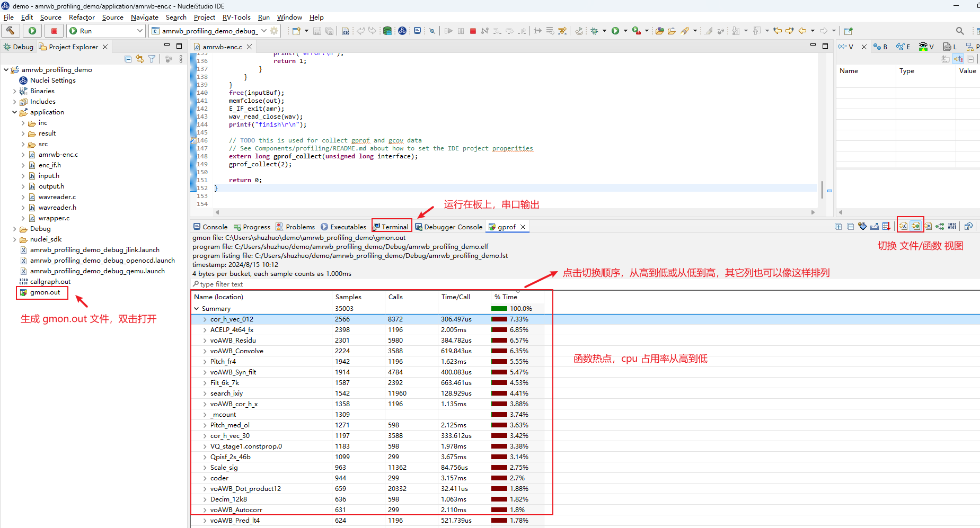The width and height of the screenshot is (980, 528).
Task: Click the Debug bug icon in toolbar
Action: [x=595, y=31]
